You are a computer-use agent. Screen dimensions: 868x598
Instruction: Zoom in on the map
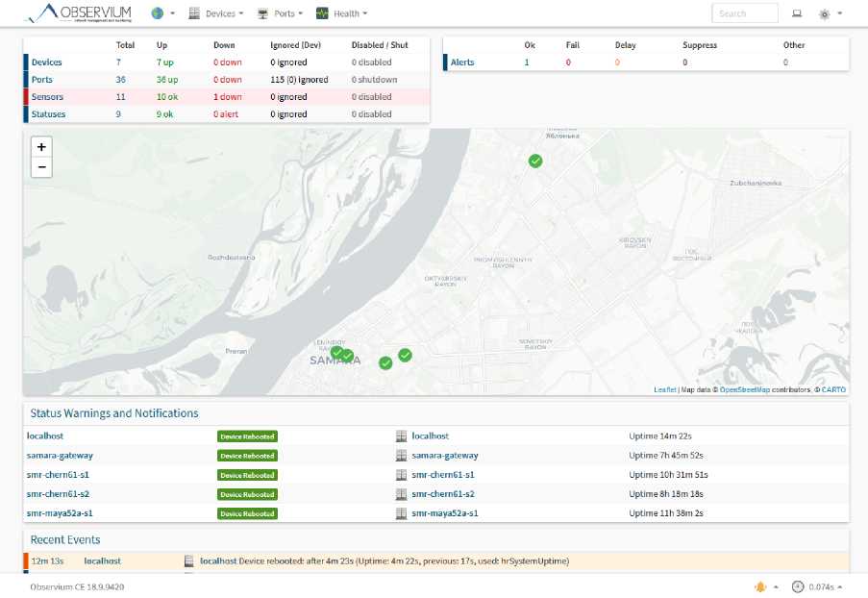(x=41, y=147)
